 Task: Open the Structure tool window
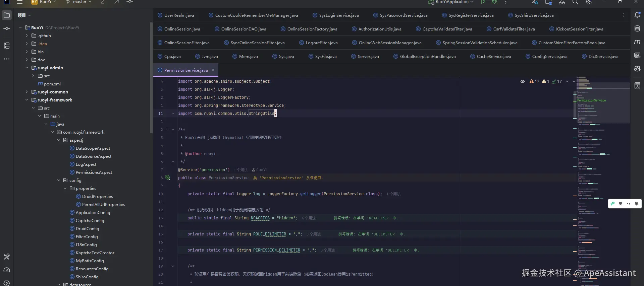pyautogui.click(x=7, y=46)
